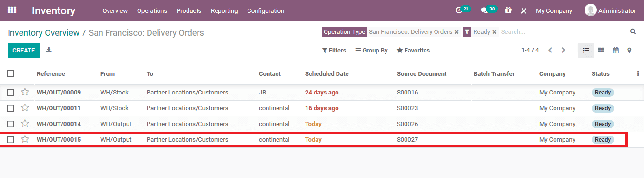Remove the Ready filter facet
644x178 pixels.
[x=495, y=32]
